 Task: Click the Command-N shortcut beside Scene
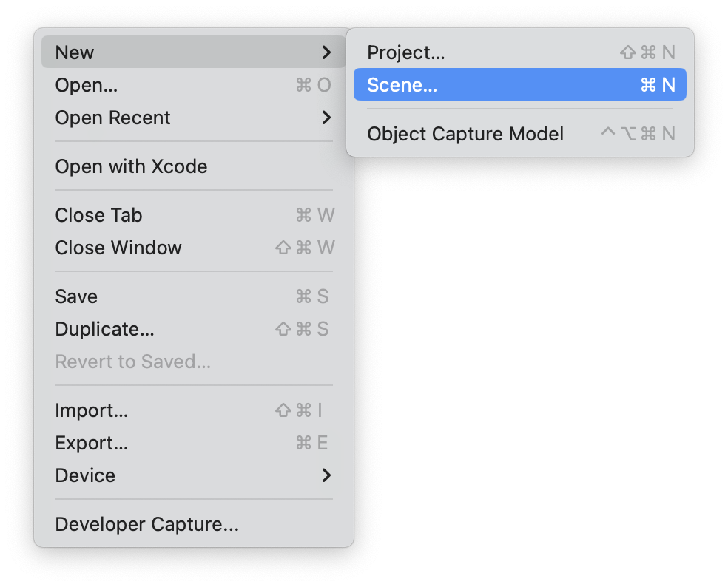(658, 85)
